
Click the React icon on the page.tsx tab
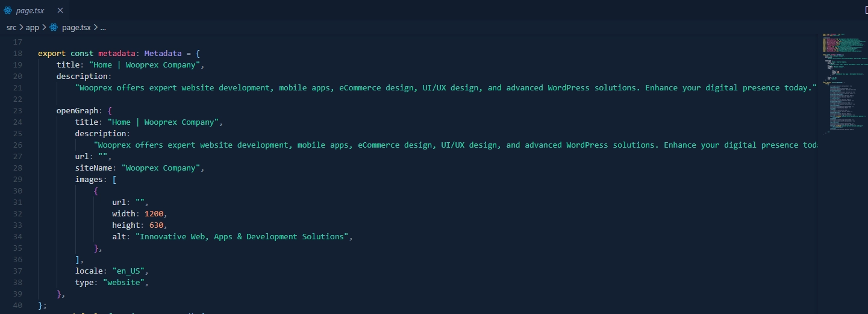[x=8, y=10]
